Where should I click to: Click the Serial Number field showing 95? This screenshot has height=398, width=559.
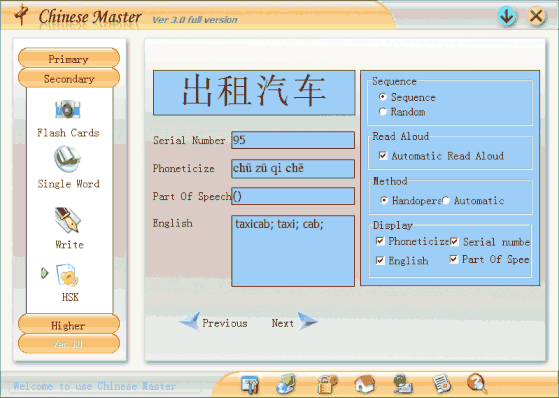293,140
